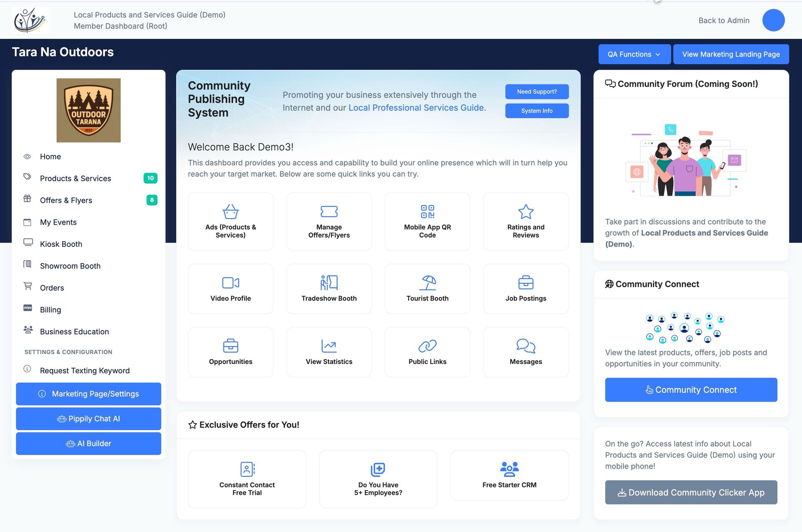This screenshot has width=802, height=532.
Task: Click the Offers & Flyers count badge 8
Action: coord(152,200)
